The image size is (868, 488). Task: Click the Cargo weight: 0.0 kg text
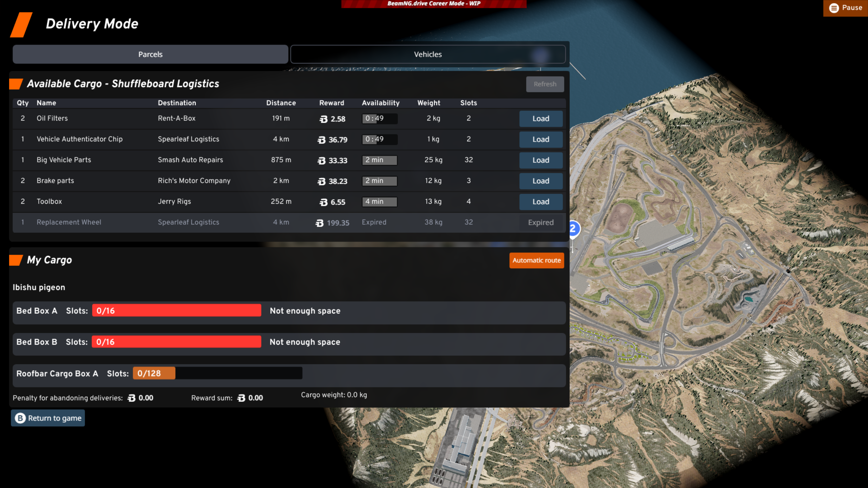tap(334, 395)
